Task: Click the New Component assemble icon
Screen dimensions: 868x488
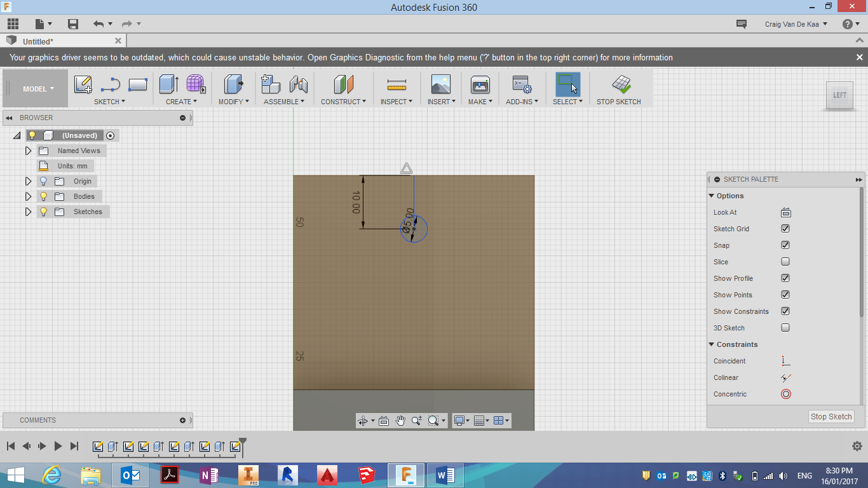Action: (x=271, y=85)
